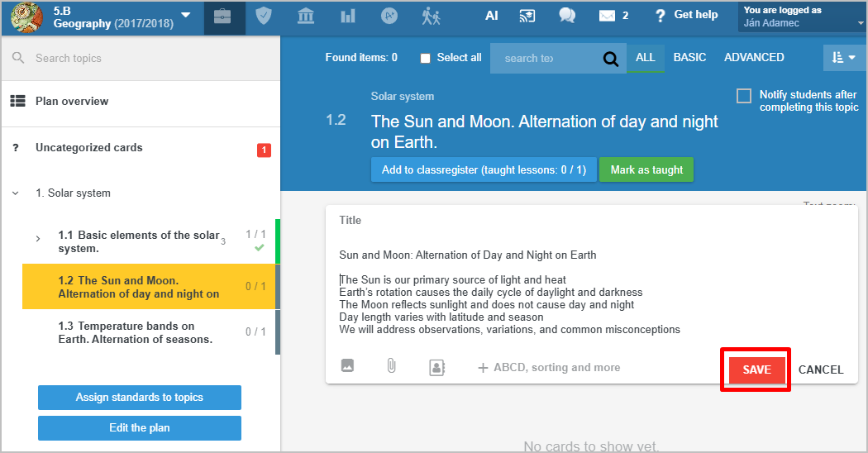Image resolution: width=868 pixels, height=453 pixels.
Task: Switch to the BASIC filter tab
Action: [689, 58]
